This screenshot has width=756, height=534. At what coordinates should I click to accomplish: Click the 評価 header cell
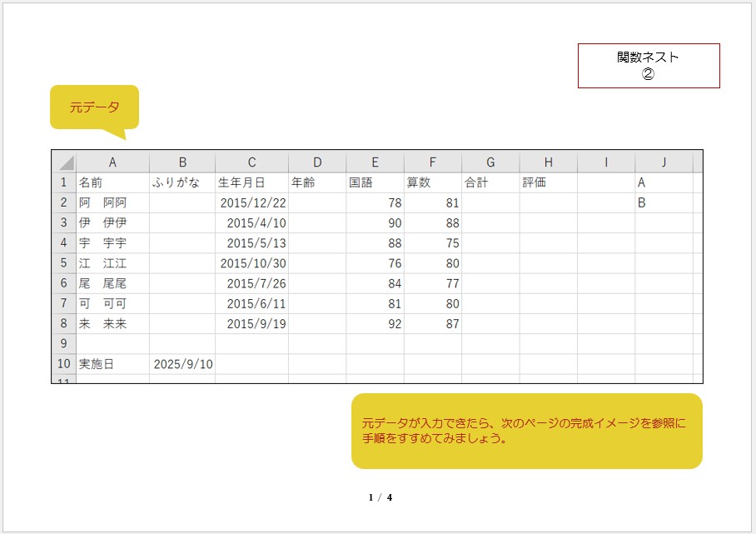[x=548, y=182]
